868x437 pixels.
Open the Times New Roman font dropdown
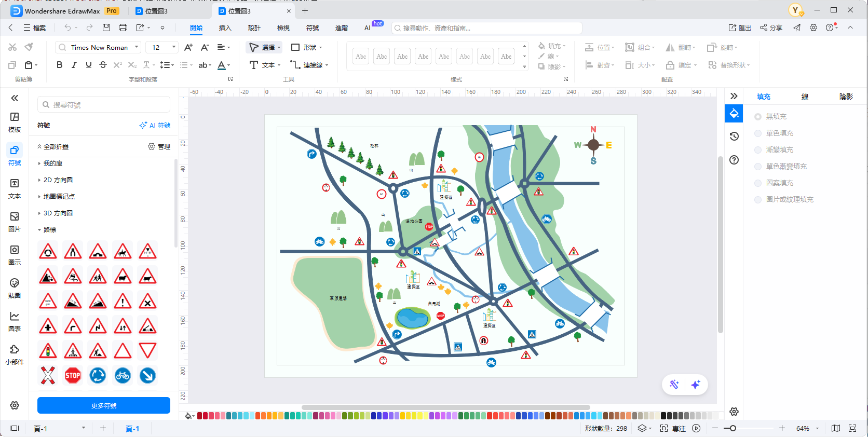coord(137,47)
